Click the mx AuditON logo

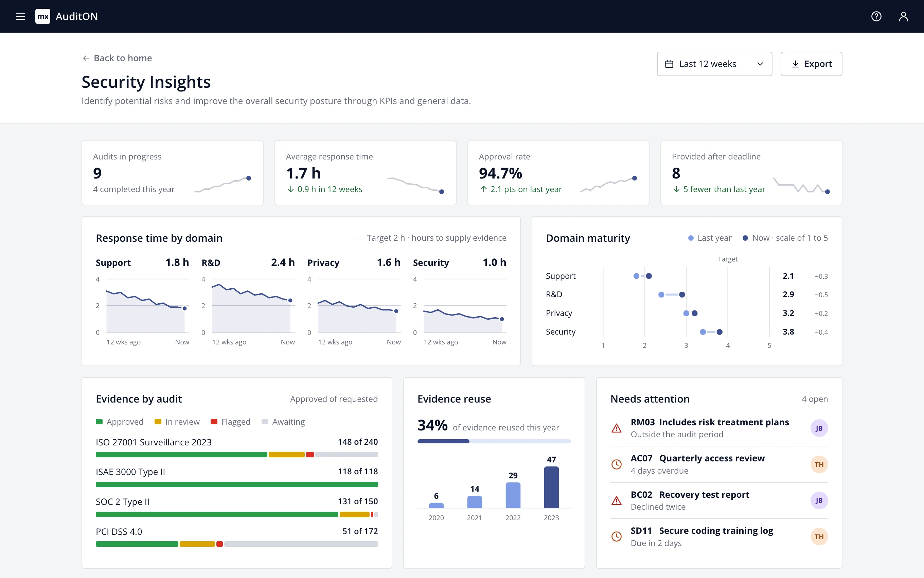(67, 16)
